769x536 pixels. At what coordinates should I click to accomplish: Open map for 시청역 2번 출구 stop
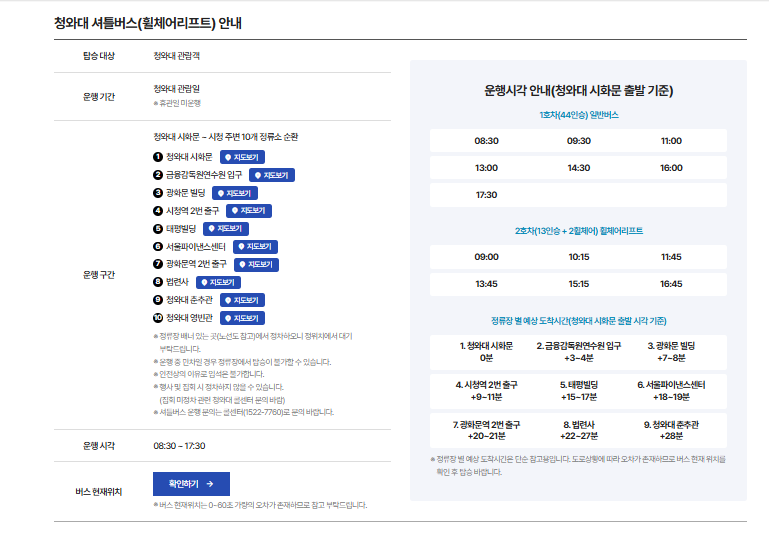pyautogui.click(x=249, y=210)
